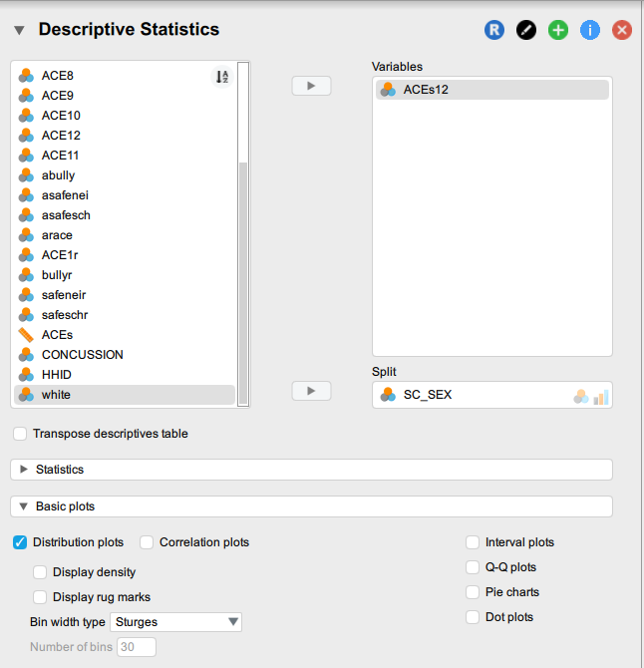
Task: Select ACEs12 in the Variables box
Action: pos(491,90)
